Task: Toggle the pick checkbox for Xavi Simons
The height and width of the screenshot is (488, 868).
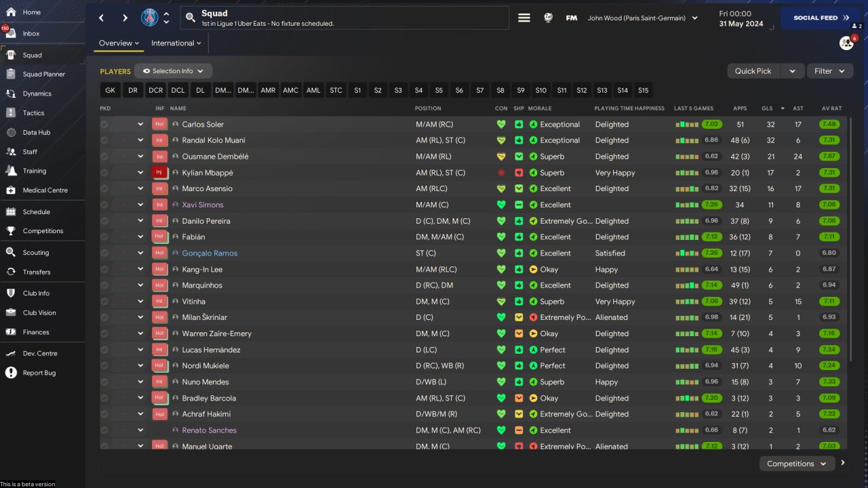Action: pos(104,205)
